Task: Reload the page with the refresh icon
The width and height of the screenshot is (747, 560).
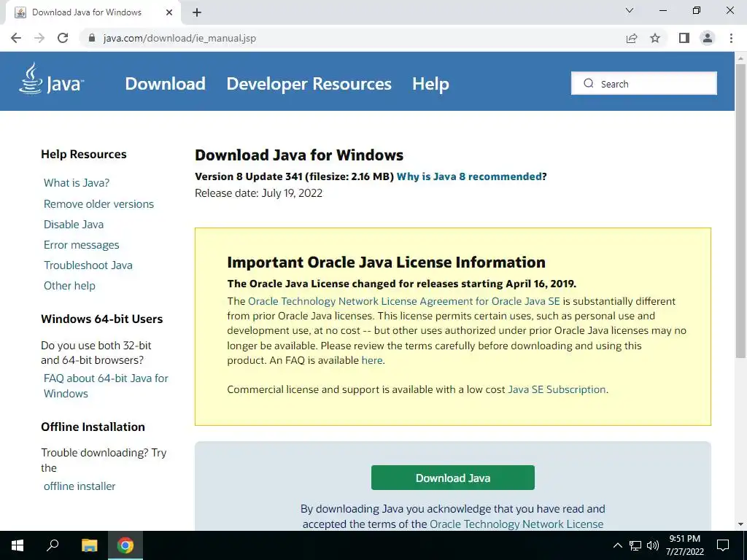Action: pos(63,38)
